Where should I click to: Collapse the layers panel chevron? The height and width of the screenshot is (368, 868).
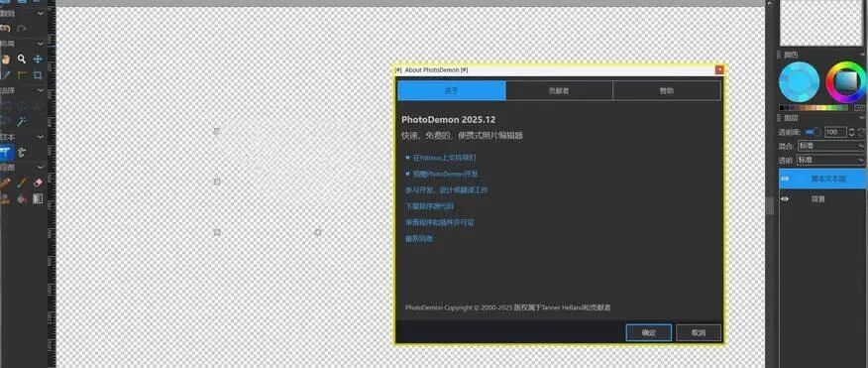click(x=862, y=117)
